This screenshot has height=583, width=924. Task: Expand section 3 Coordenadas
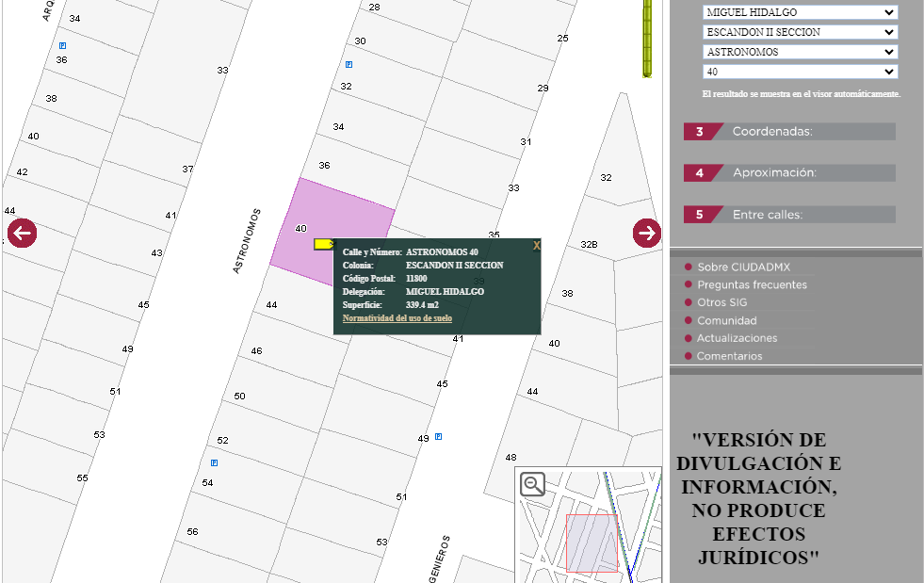789,132
